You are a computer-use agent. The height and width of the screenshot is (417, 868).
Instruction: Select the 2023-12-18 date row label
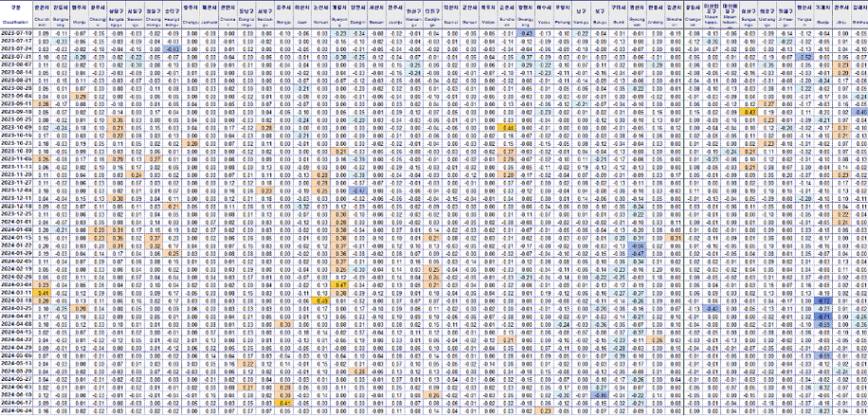pos(16,206)
